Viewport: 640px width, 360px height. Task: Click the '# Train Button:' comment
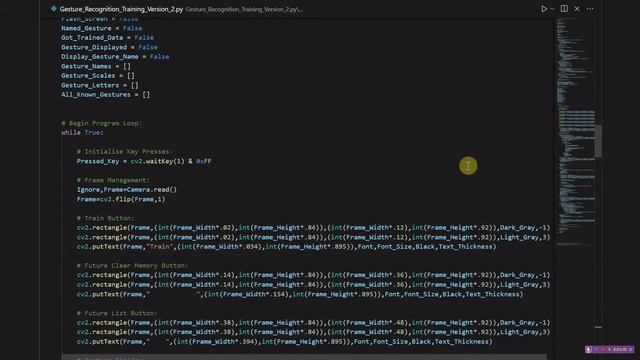click(x=105, y=218)
